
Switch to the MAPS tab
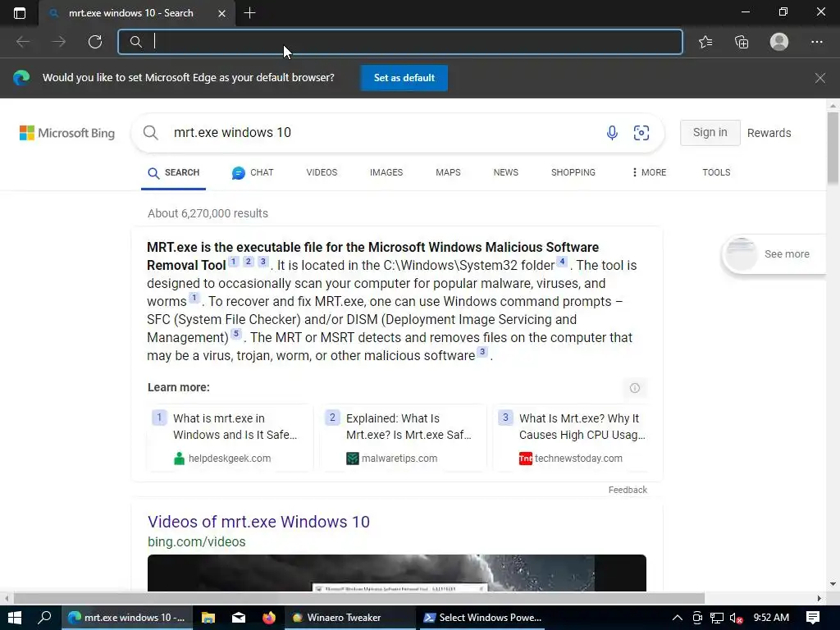448,172
